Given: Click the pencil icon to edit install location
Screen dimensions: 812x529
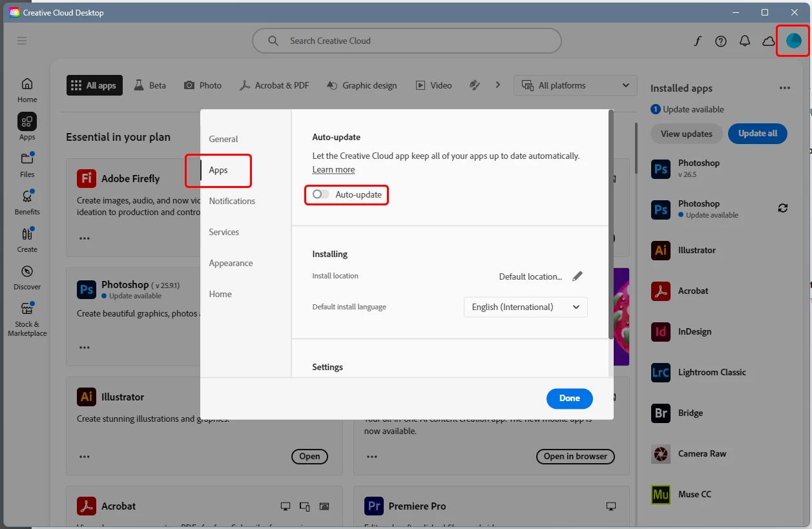Looking at the screenshot, I should [578, 276].
